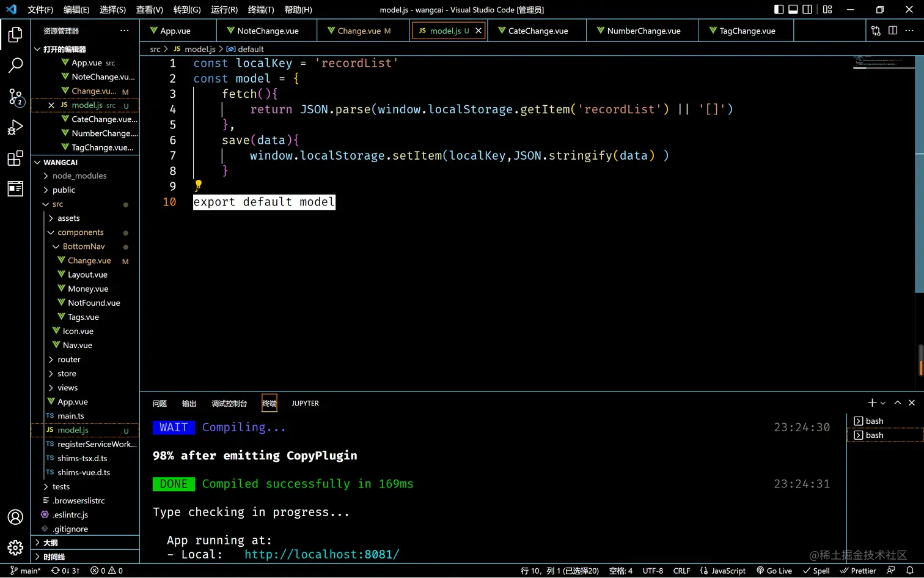The height and width of the screenshot is (578, 924).
Task: Open the 终端(T) menu
Action: coord(260,10)
